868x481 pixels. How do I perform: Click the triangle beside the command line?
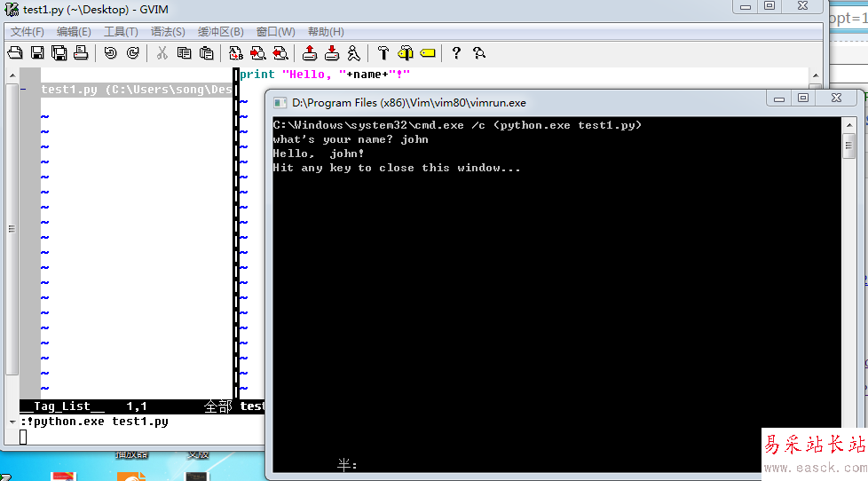(12, 422)
